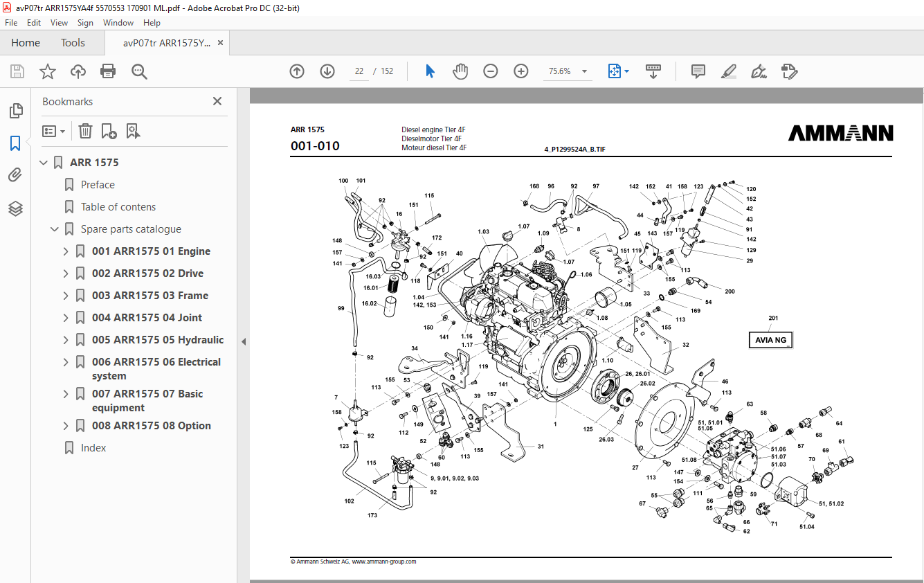This screenshot has height=583, width=924.
Task: Jump to the Preface bookmark
Action: [x=98, y=185]
